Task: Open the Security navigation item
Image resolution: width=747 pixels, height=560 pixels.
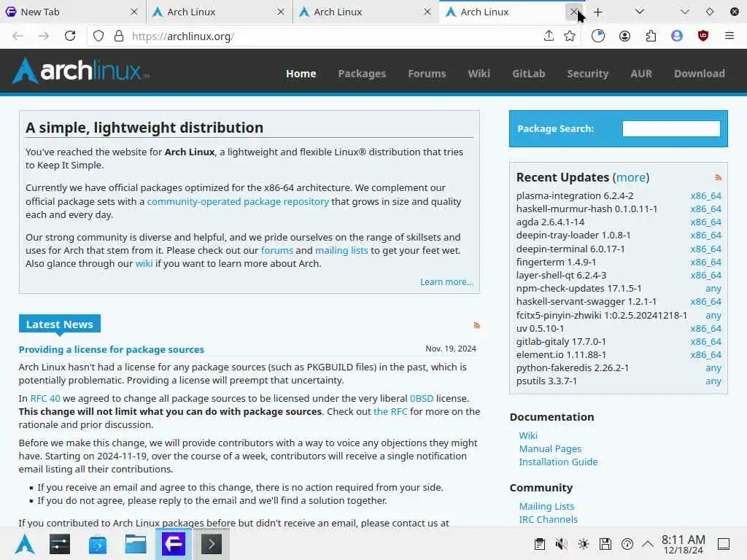Action: pos(588,74)
